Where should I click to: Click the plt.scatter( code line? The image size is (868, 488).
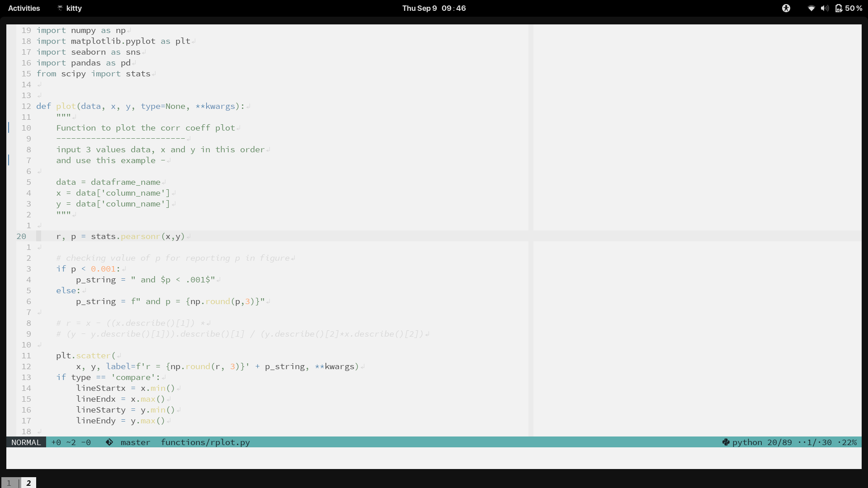coord(86,356)
